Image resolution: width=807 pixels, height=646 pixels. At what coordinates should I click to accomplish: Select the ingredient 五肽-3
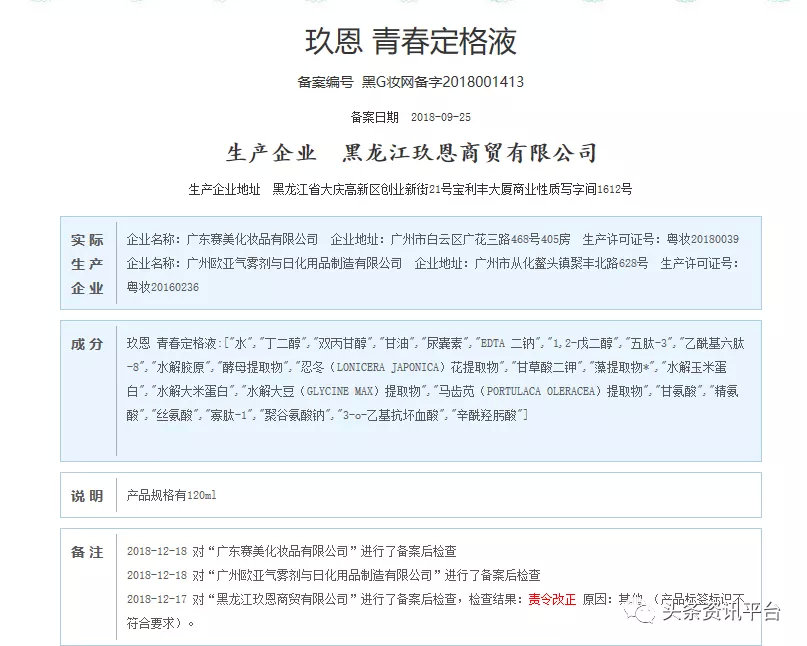point(648,343)
